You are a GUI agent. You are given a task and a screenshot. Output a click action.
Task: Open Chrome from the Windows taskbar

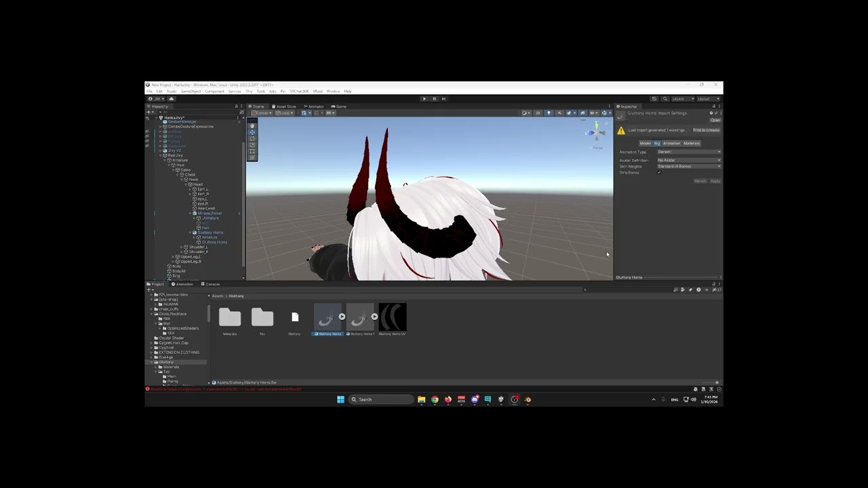[435, 399]
